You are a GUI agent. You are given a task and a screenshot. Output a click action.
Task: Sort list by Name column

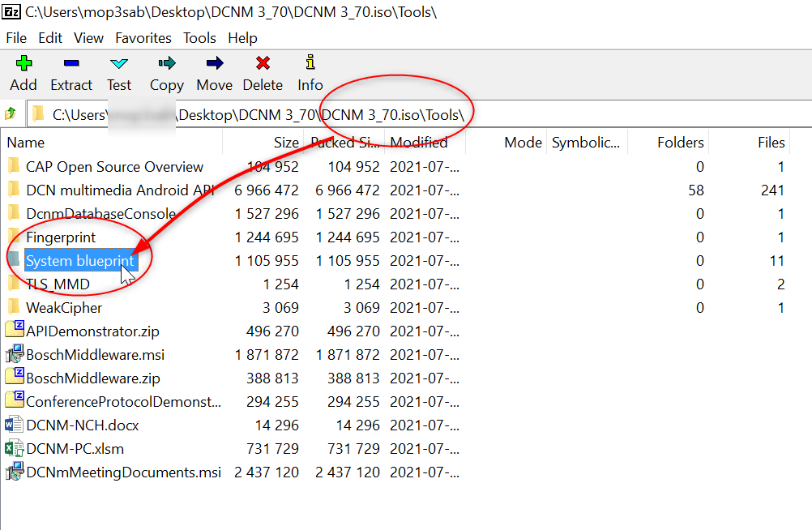pos(26,143)
